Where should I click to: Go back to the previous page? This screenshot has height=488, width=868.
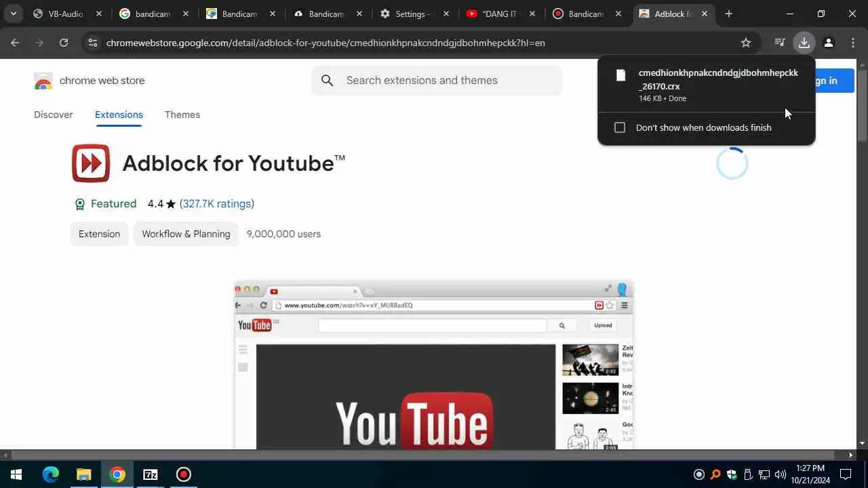coord(15,43)
